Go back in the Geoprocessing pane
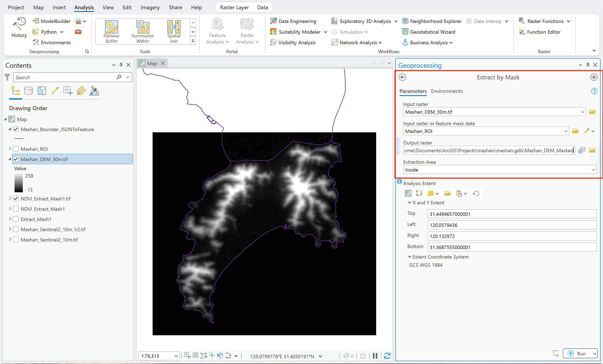 click(x=402, y=77)
